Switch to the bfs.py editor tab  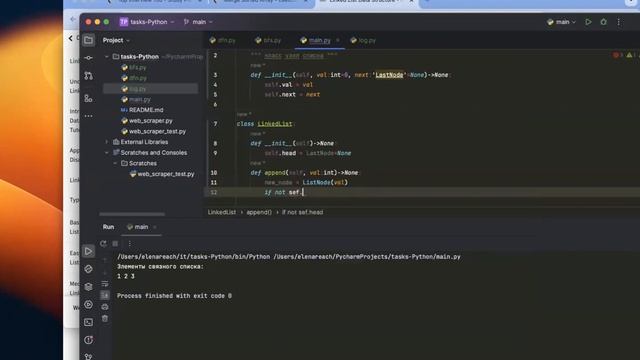[268, 40]
